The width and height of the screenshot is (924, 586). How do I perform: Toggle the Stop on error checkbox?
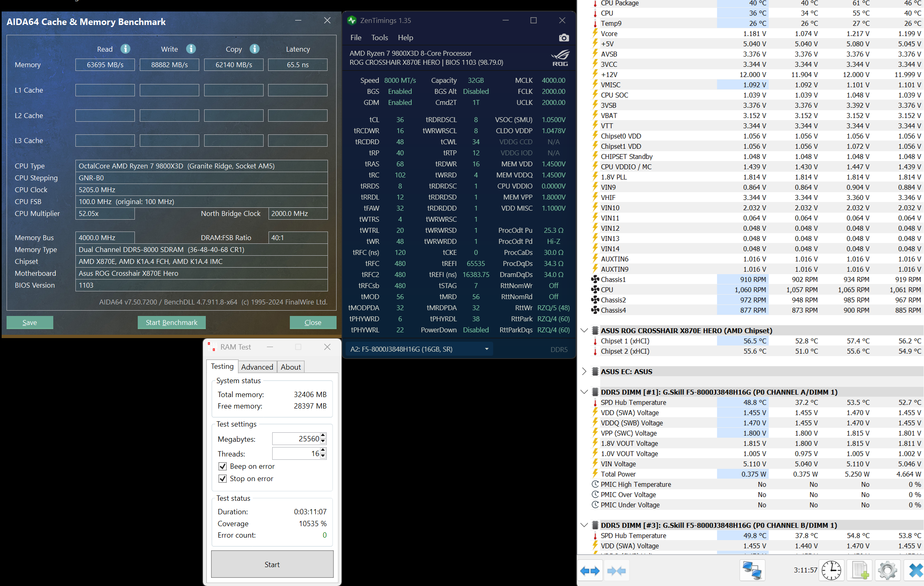click(x=223, y=479)
